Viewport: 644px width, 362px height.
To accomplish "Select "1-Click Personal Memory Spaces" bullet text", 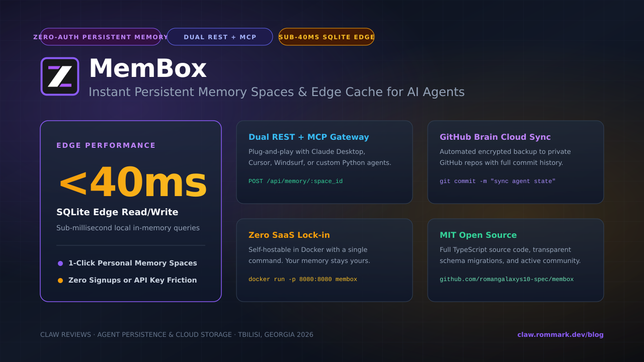I will coord(133,263).
